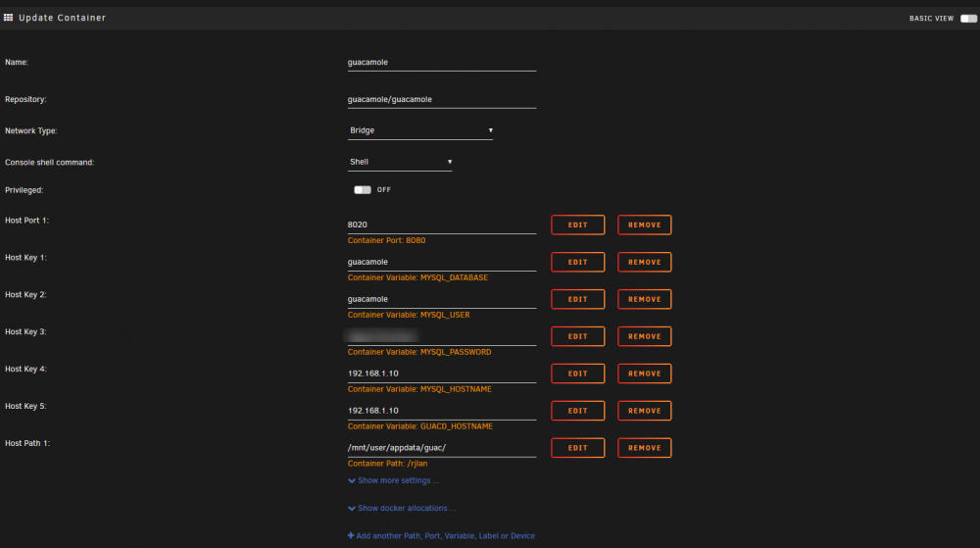
Task: Edit Host Key 1 MYSQL_DATABASE
Action: click(x=577, y=262)
